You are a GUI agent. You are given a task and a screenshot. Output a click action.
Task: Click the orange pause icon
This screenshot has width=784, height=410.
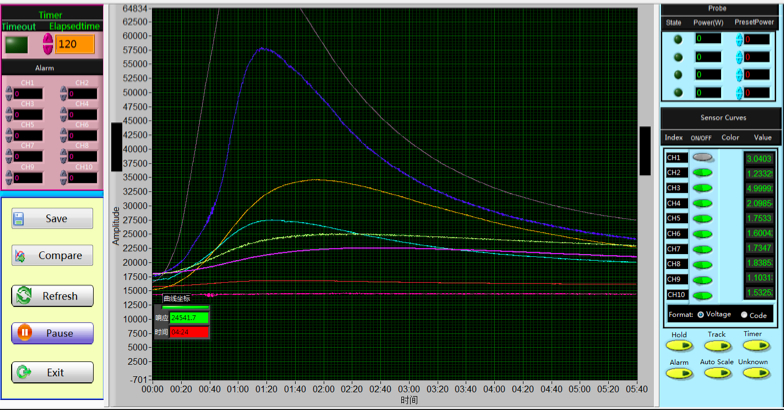coord(24,332)
